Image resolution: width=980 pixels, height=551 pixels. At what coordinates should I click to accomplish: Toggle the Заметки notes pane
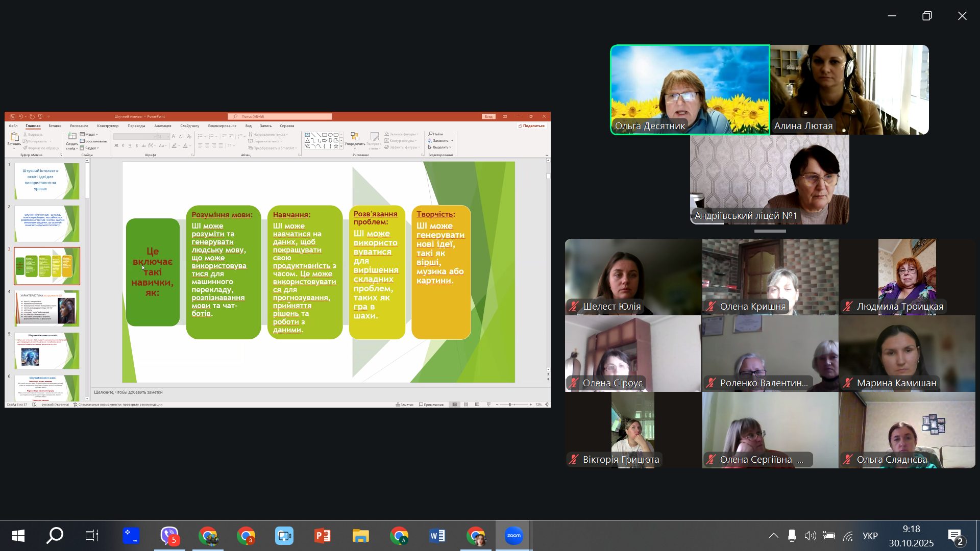(x=404, y=405)
